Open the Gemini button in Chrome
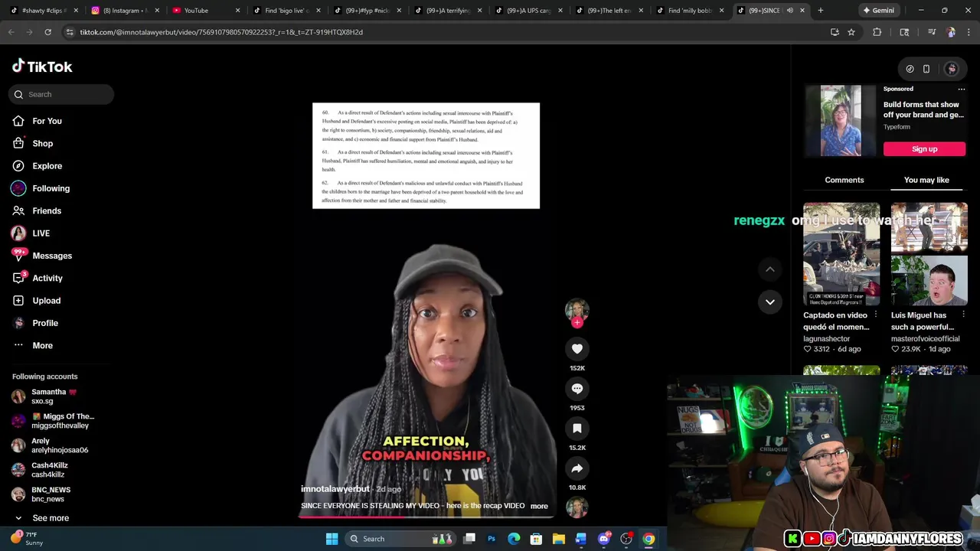980x551 pixels. [878, 11]
